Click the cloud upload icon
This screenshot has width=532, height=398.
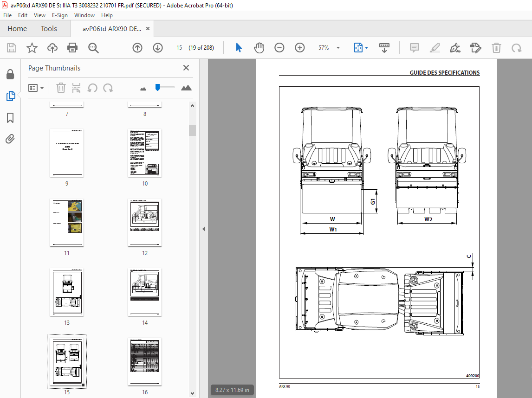(x=52, y=48)
